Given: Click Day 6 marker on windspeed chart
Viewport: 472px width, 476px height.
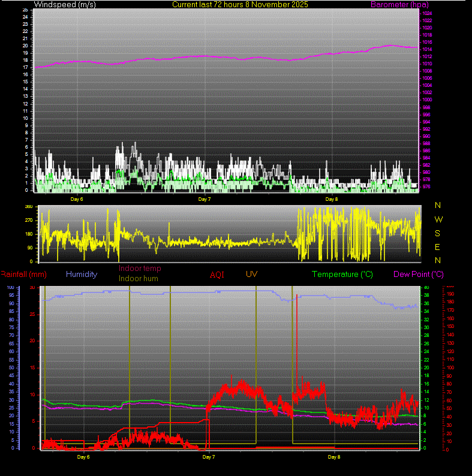Looking at the screenshot, I should (77, 198).
